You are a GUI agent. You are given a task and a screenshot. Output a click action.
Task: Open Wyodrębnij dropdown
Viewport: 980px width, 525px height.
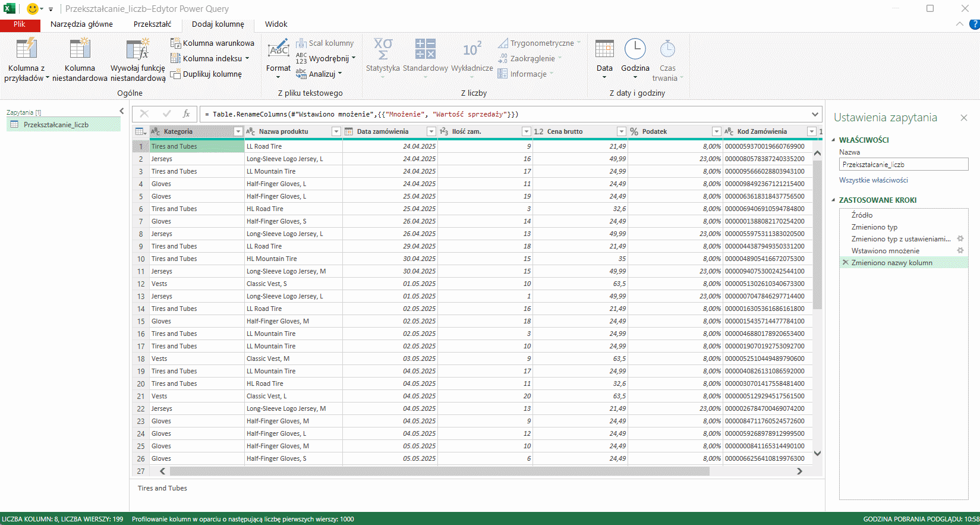(326, 58)
